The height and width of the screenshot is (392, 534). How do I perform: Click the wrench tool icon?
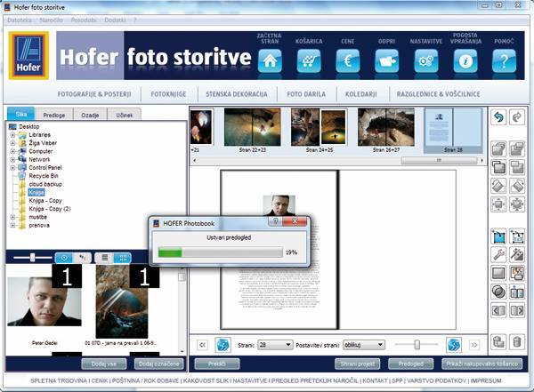[498, 254]
